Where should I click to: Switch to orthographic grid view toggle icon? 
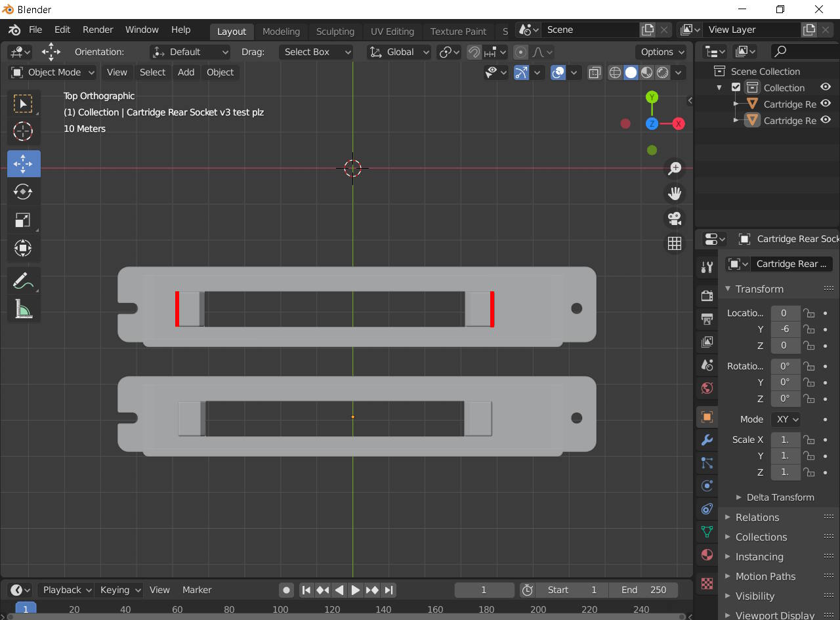[x=674, y=243]
